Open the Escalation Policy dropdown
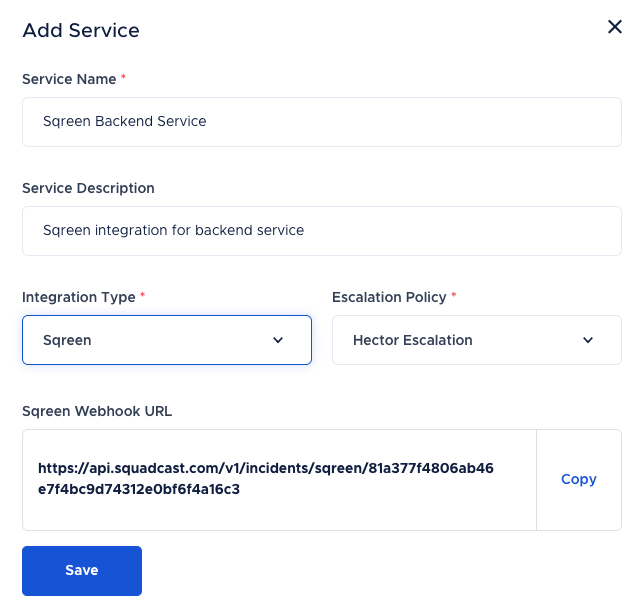This screenshot has height=613, width=643. (477, 340)
